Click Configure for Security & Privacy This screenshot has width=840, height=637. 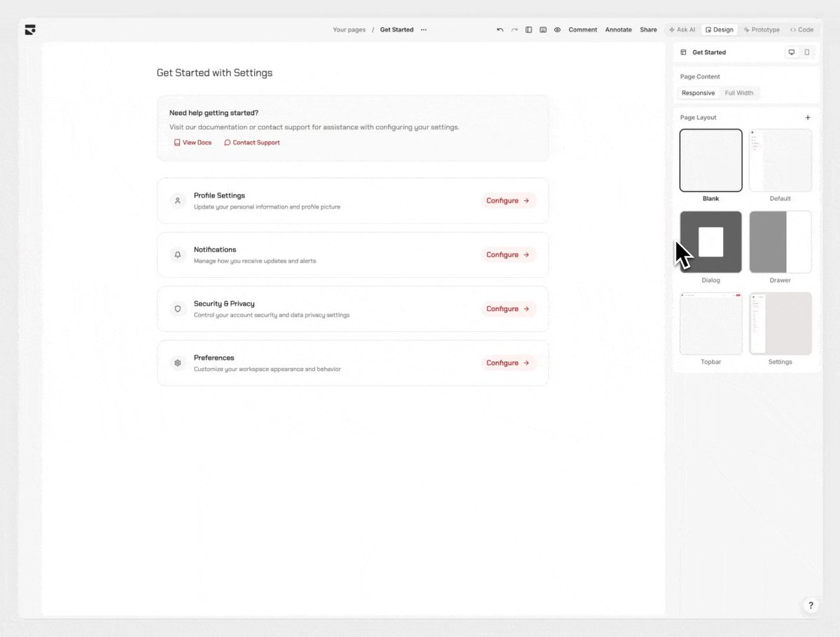pos(508,309)
